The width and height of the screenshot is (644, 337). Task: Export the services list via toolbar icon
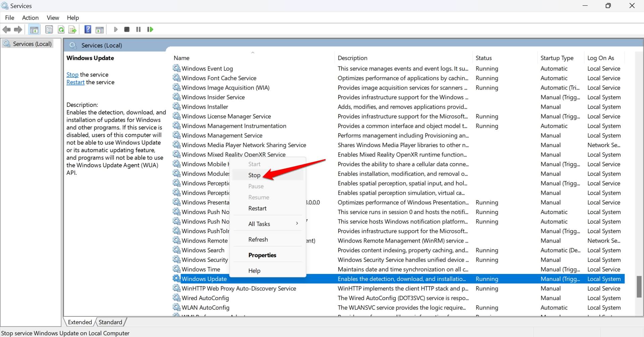[72, 30]
